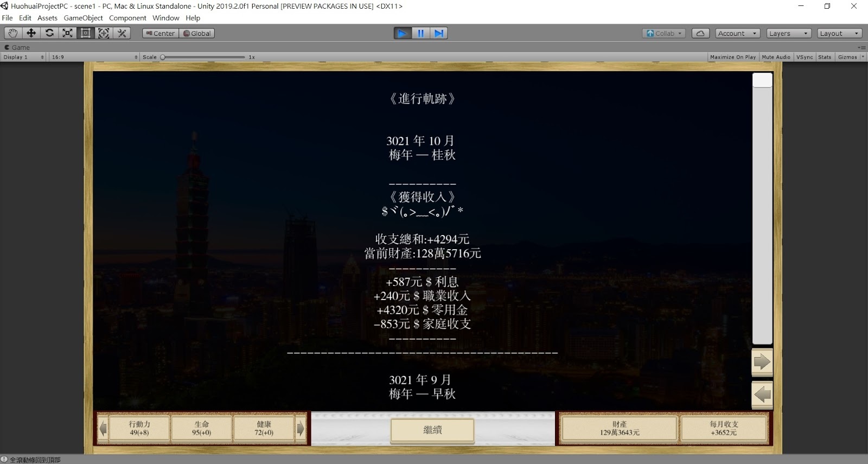The image size is (868, 464).
Task: Select the Rect Transform tool
Action: [86, 33]
